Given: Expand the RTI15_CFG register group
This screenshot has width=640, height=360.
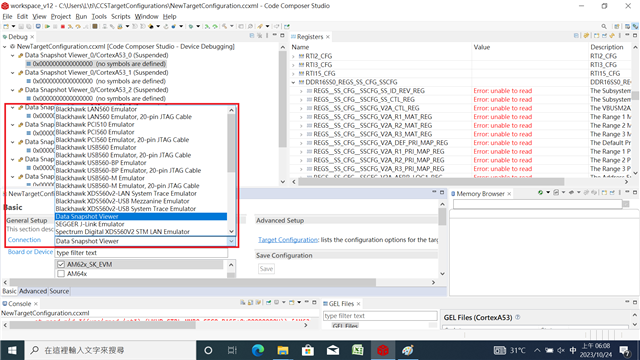Looking at the screenshot, I should coord(293,73).
